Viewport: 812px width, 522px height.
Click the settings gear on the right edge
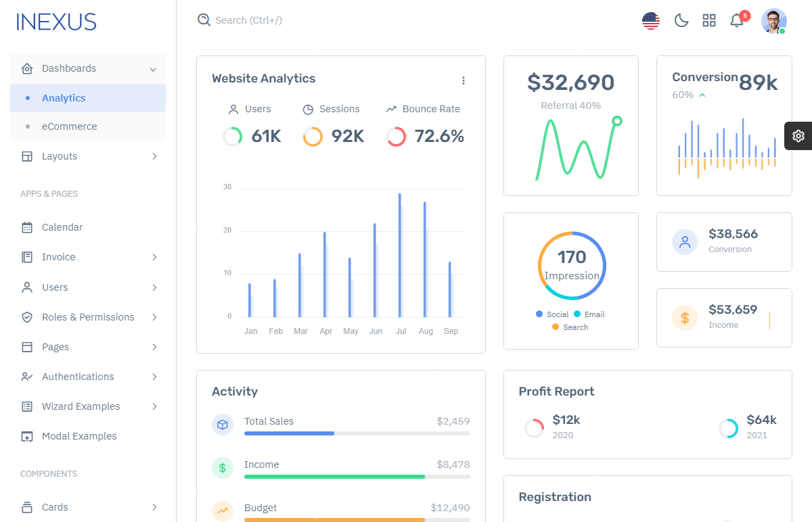click(798, 135)
